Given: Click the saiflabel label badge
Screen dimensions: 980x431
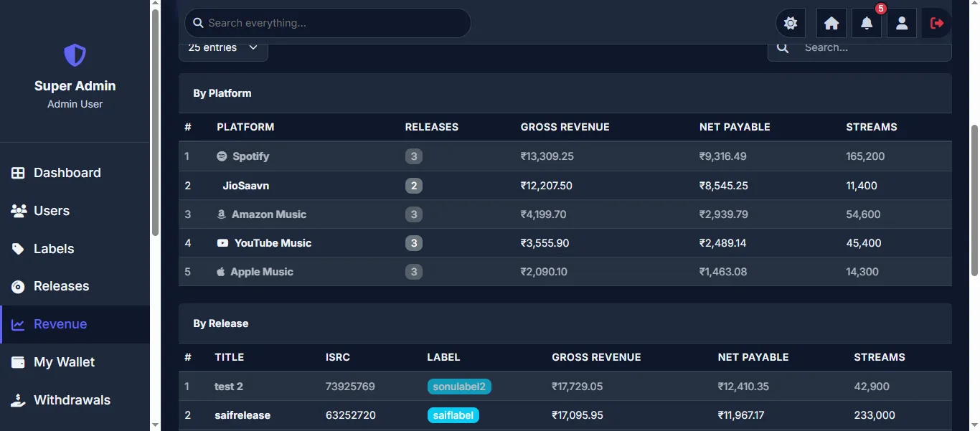Looking at the screenshot, I should pos(453,415).
